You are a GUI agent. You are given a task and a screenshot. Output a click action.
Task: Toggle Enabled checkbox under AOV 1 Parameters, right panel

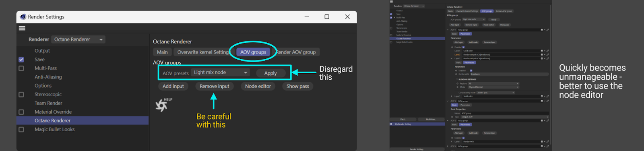pos(464,47)
